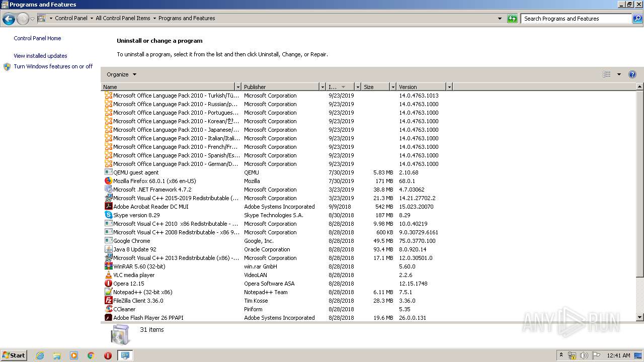Open Windows Explorer from the taskbar
The height and width of the screenshot is (362, 644).
pyautogui.click(x=57, y=355)
